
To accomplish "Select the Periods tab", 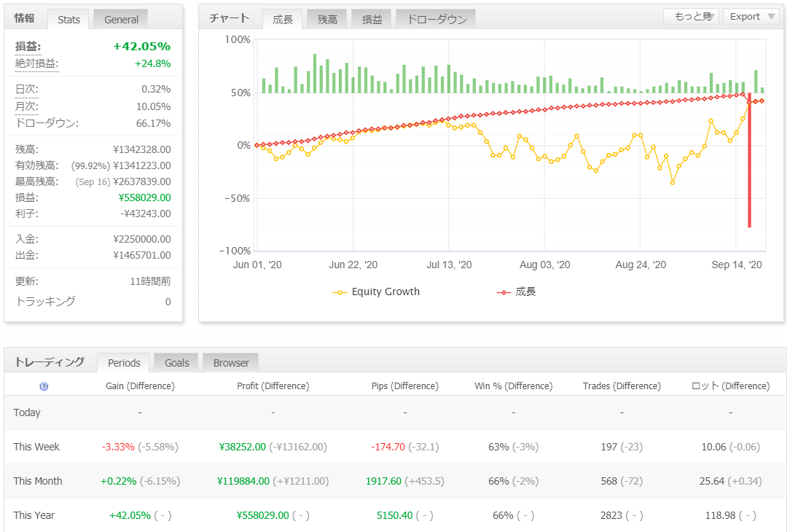I will click(x=124, y=363).
